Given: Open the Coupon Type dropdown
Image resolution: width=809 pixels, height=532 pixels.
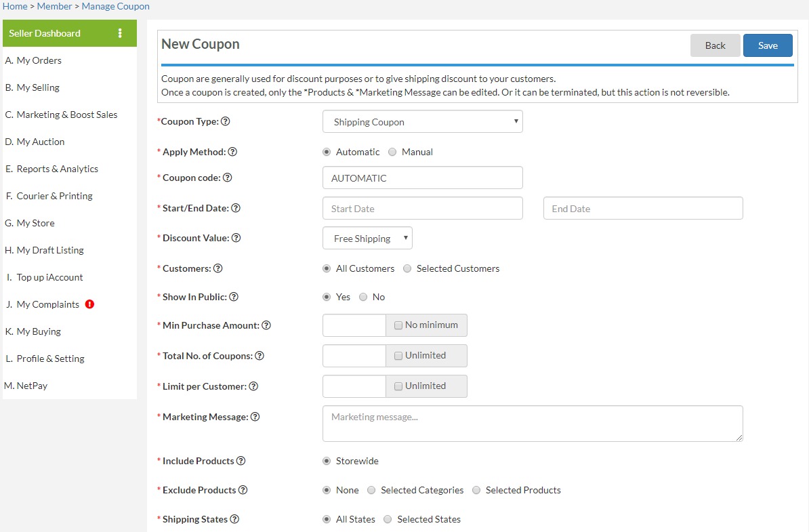Looking at the screenshot, I should pos(423,122).
